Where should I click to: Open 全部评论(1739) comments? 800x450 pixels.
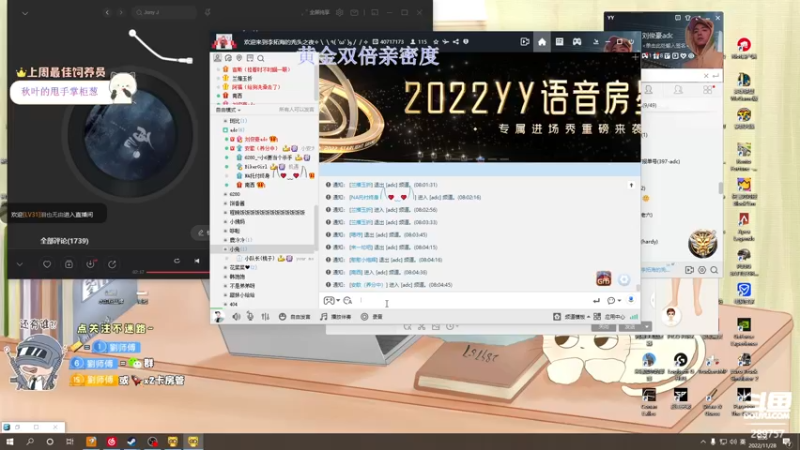coord(64,241)
